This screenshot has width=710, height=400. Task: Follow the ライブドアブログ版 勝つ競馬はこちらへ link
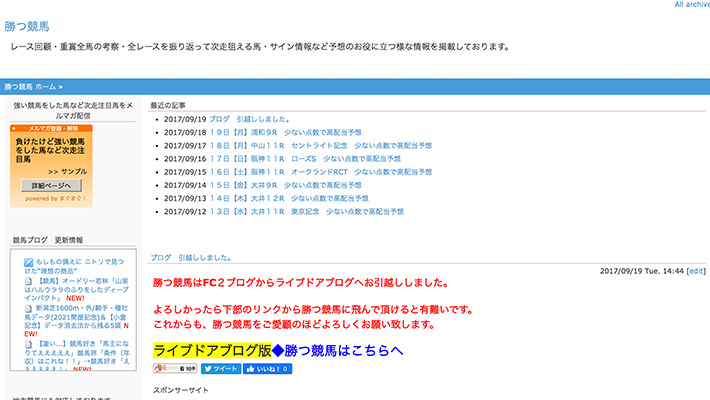pyautogui.click(x=278, y=350)
